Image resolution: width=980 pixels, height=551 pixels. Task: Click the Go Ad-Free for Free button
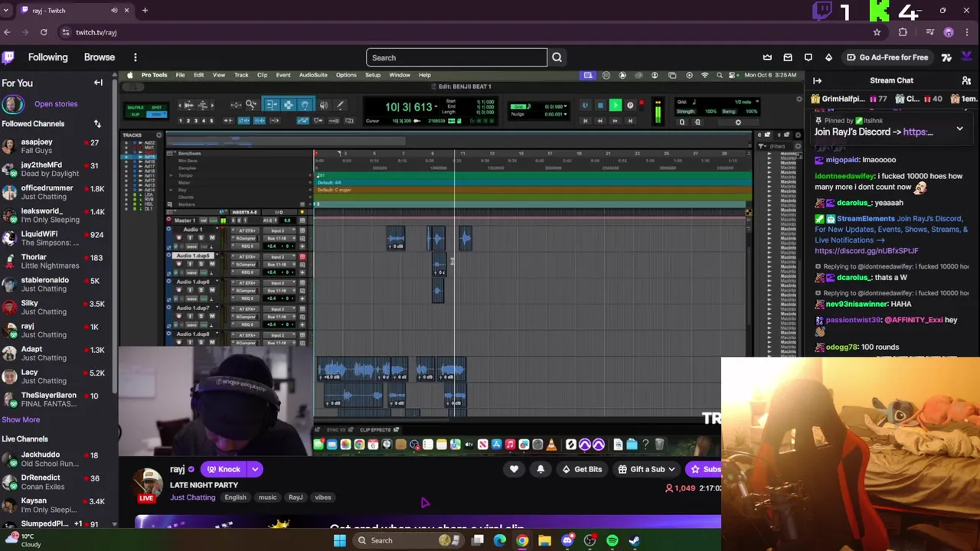tap(887, 57)
